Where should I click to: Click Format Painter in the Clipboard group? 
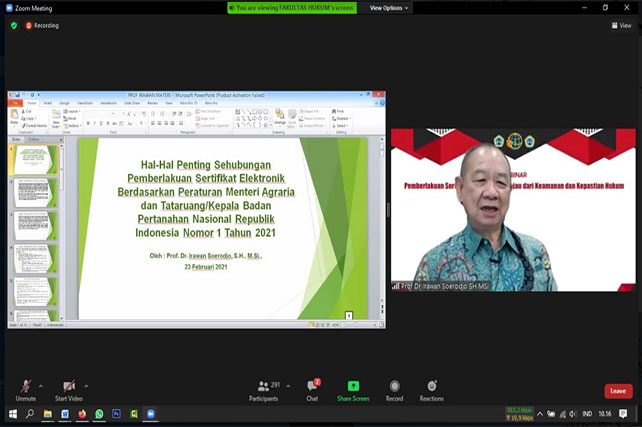pos(34,126)
